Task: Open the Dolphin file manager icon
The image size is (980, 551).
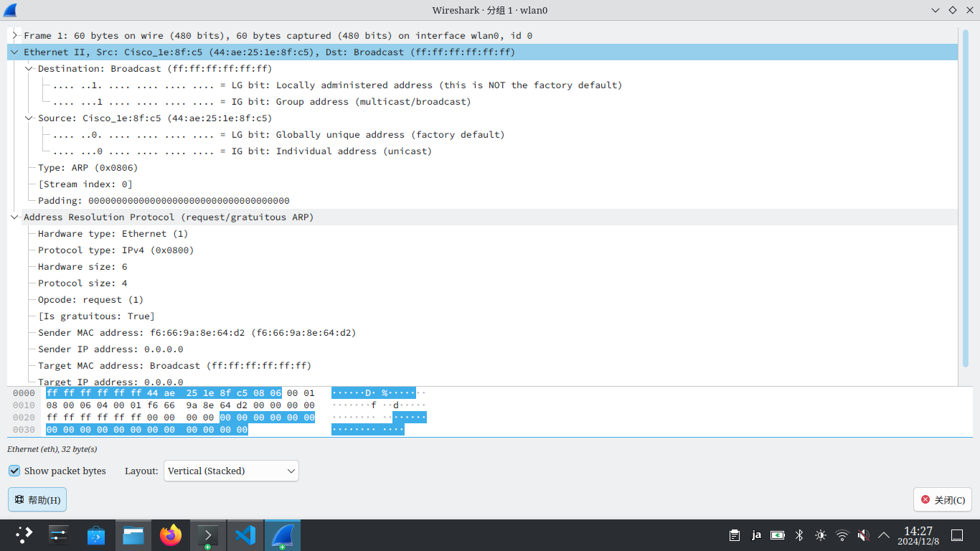Action: (x=133, y=535)
